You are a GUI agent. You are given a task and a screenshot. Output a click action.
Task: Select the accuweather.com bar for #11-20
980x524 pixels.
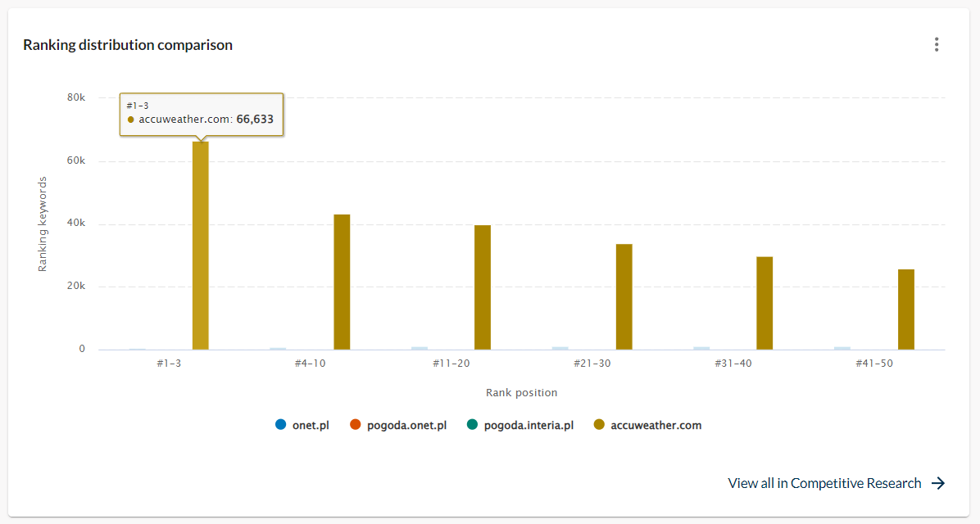(x=483, y=287)
